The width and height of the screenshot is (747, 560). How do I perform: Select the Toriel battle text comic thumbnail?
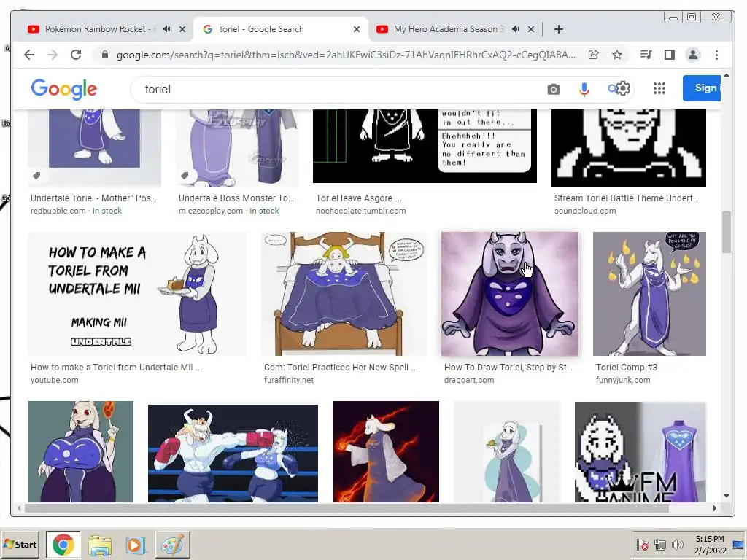coord(425,146)
